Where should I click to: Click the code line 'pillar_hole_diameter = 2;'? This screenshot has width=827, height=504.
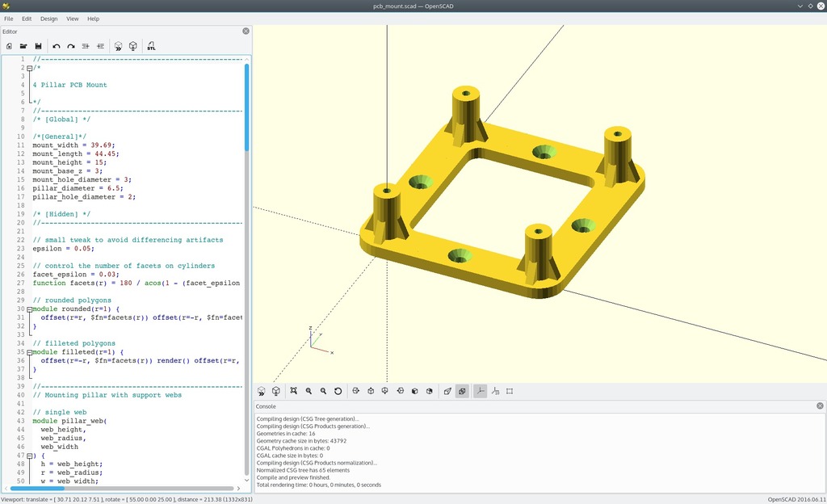pyautogui.click(x=84, y=197)
